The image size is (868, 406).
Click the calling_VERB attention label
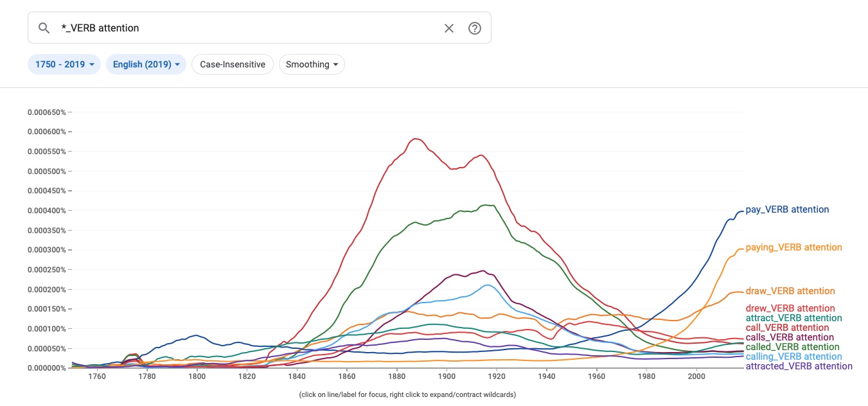pyautogui.click(x=792, y=356)
